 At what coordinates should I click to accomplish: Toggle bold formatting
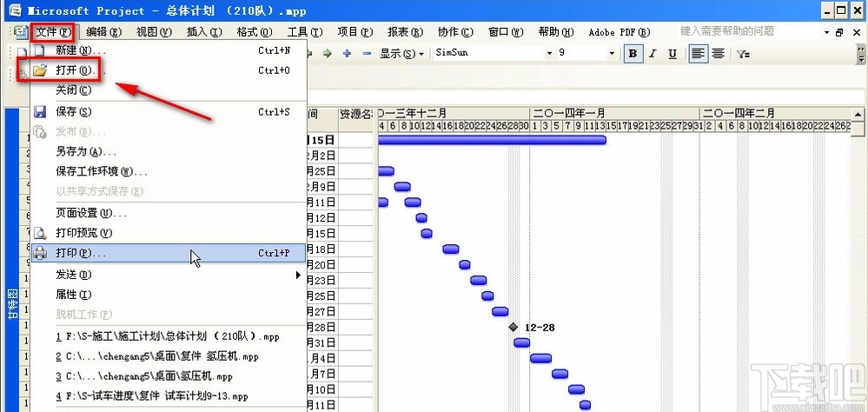tap(633, 54)
